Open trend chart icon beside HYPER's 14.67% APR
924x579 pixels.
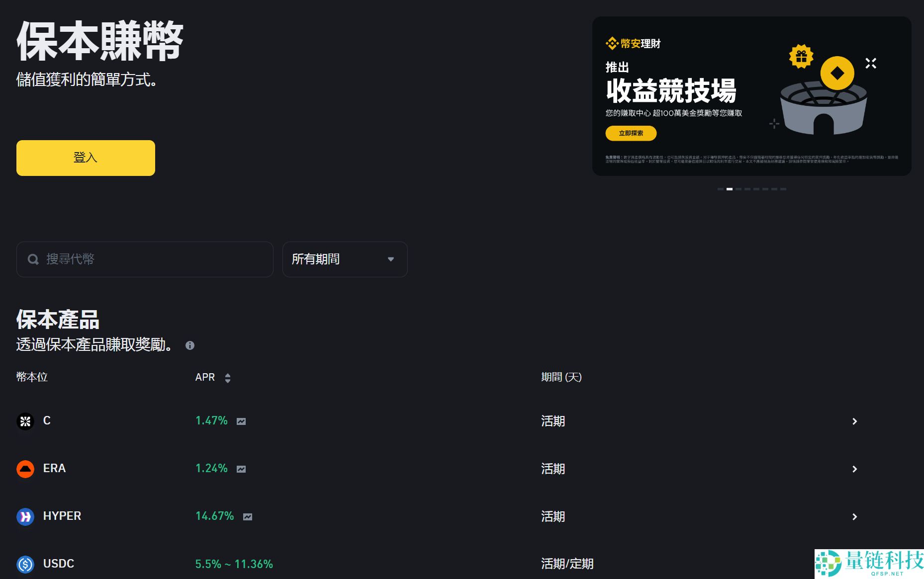[247, 516]
